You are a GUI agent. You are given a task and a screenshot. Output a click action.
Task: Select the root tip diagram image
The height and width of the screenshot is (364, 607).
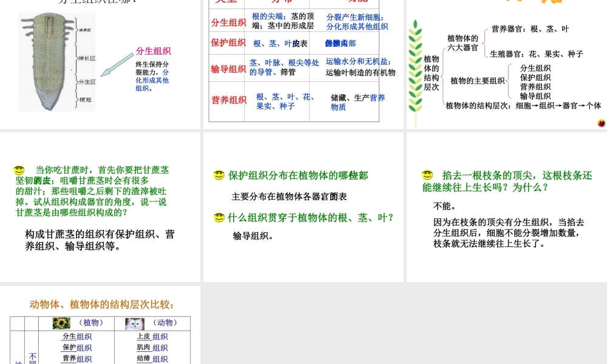coord(57,62)
